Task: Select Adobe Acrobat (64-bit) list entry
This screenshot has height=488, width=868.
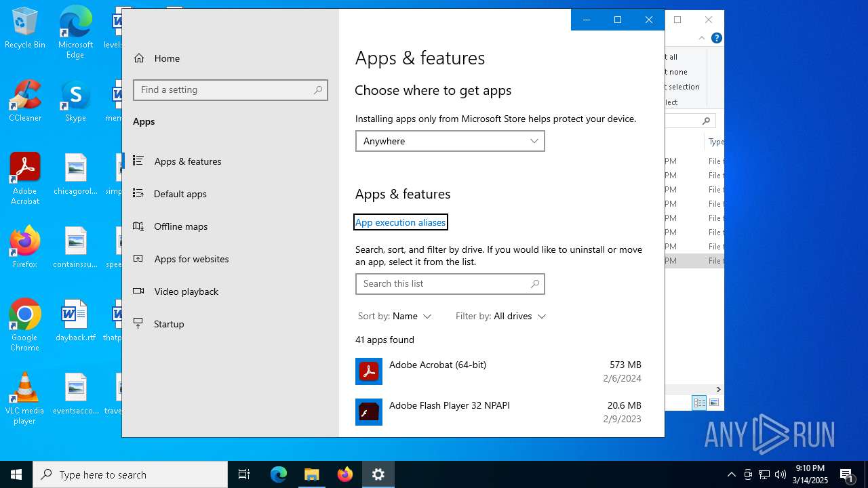Action: [498, 371]
